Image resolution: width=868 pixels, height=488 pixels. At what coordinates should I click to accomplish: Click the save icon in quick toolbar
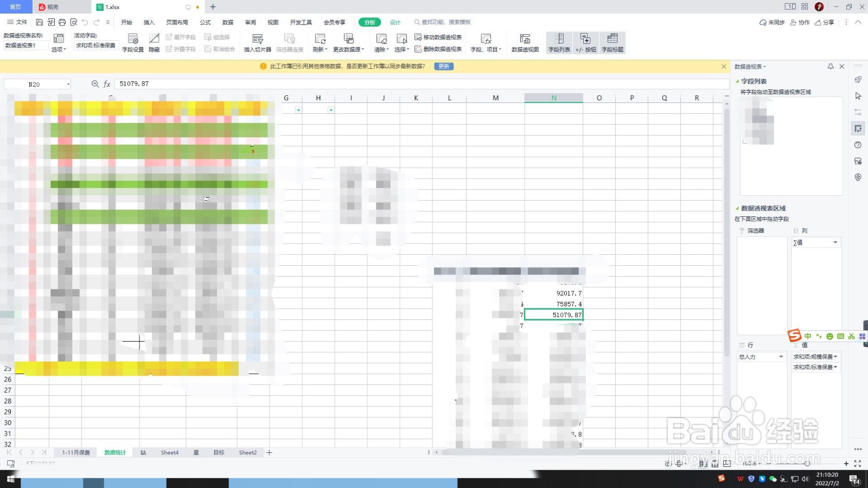pos(40,22)
